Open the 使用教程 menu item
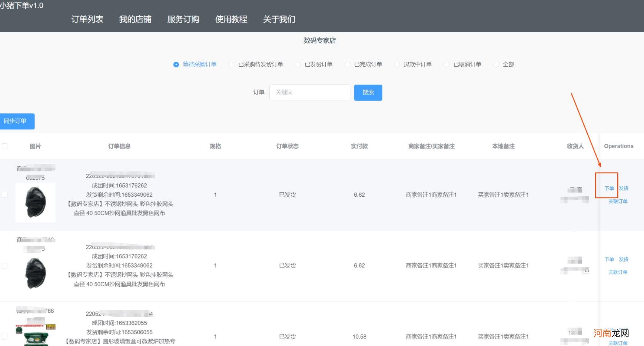 (231, 19)
